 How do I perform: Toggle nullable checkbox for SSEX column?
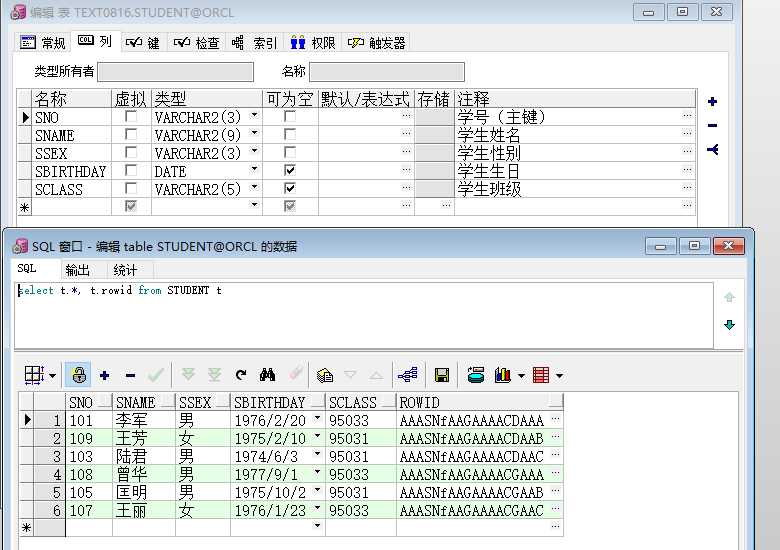click(x=290, y=152)
